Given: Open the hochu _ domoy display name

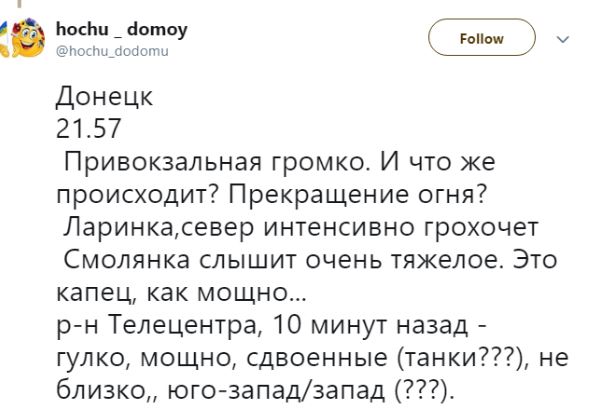Looking at the screenshot, I should click(x=122, y=29).
